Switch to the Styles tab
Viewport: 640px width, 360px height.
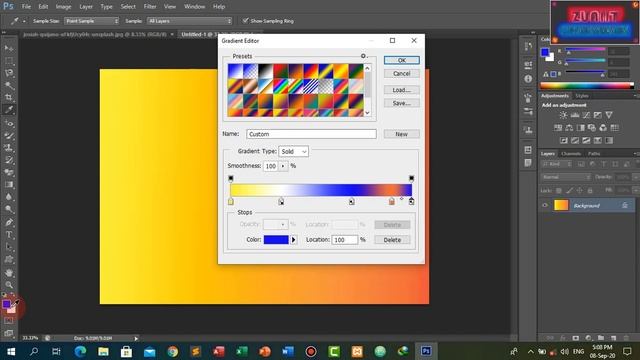click(x=582, y=96)
